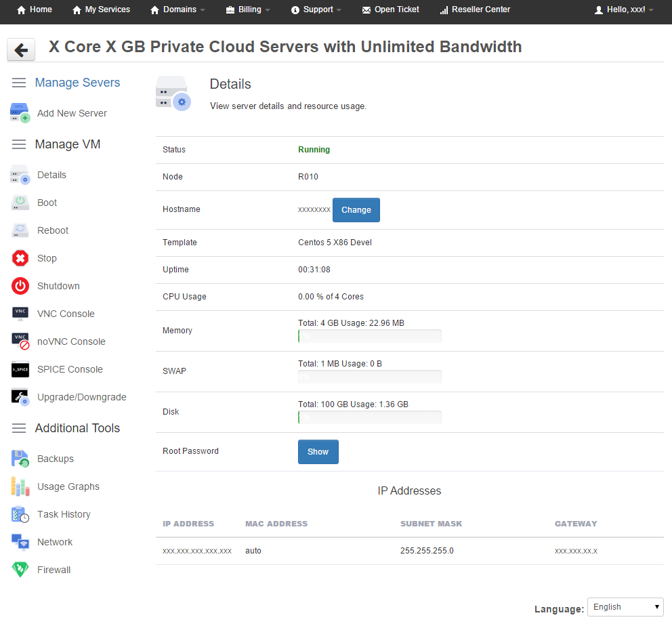Open the Usage Graphs icon

[x=20, y=486]
